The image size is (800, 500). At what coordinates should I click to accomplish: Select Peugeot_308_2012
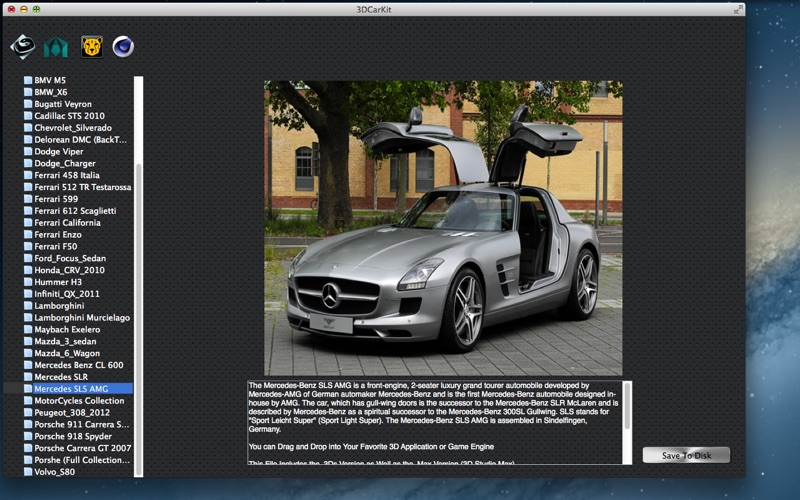coord(72,412)
